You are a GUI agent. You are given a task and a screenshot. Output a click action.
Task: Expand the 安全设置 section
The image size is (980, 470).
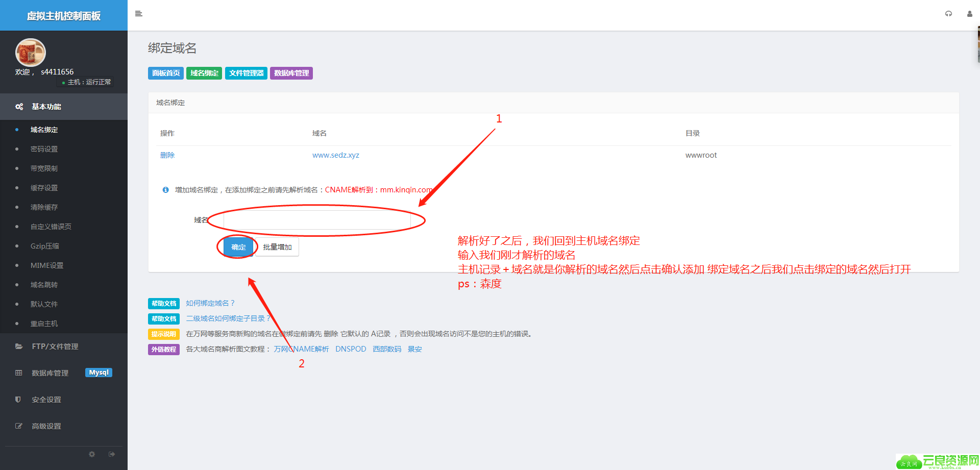click(x=64, y=400)
